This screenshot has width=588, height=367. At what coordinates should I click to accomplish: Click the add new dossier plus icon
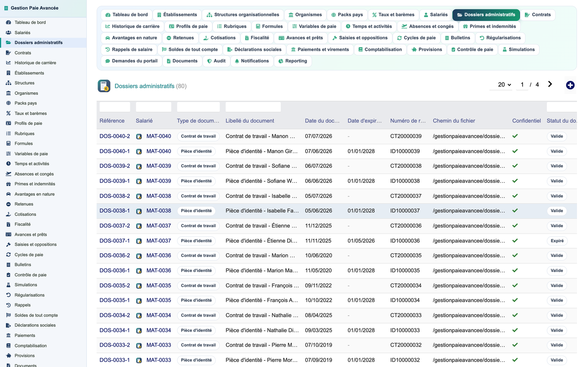click(x=570, y=85)
